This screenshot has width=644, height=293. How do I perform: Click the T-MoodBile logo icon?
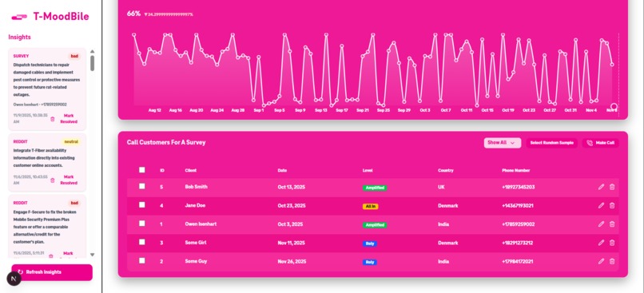pos(19,18)
